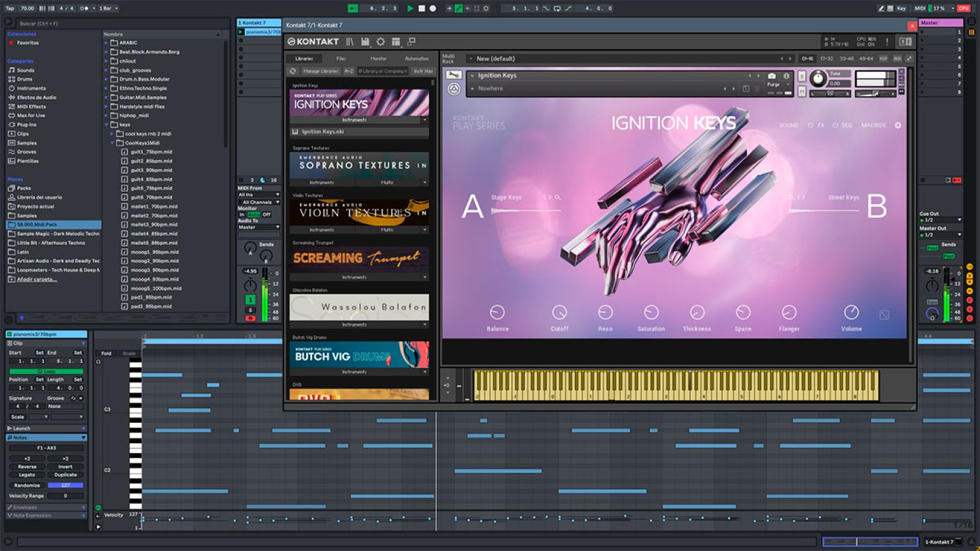The width and height of the screenshot is (980, 551).
Task: Disable track activator 1 on Kontakt channel
Action: click(x=250, y=300)
